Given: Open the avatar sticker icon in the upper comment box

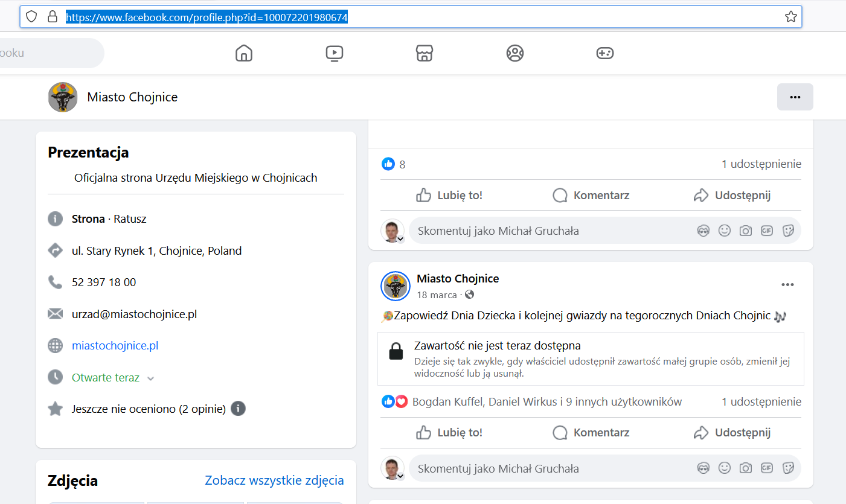Looking at the screenshot, I should coord(703,231).
